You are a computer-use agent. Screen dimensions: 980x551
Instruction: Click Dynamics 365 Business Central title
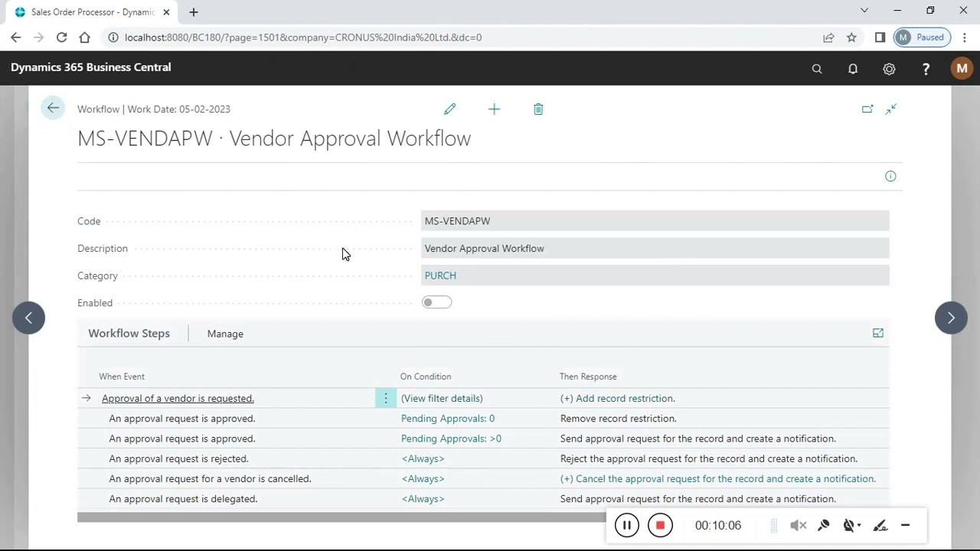[90, 67]
